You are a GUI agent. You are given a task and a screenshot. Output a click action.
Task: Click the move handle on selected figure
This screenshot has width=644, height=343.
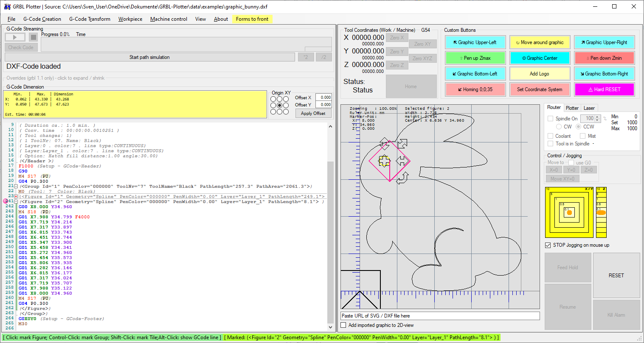coord(384,161)
